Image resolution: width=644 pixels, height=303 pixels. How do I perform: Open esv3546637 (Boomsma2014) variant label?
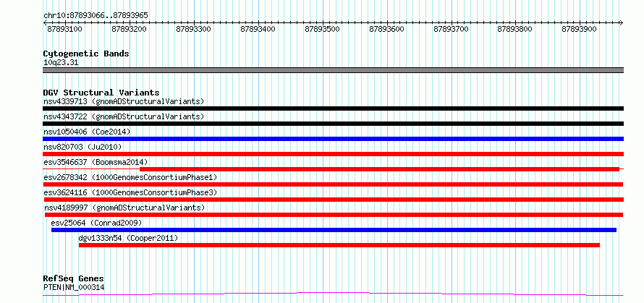coord(96,162)
